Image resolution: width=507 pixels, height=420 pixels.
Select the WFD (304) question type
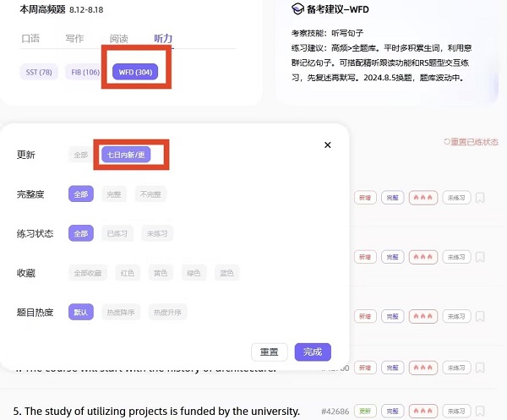135,72
